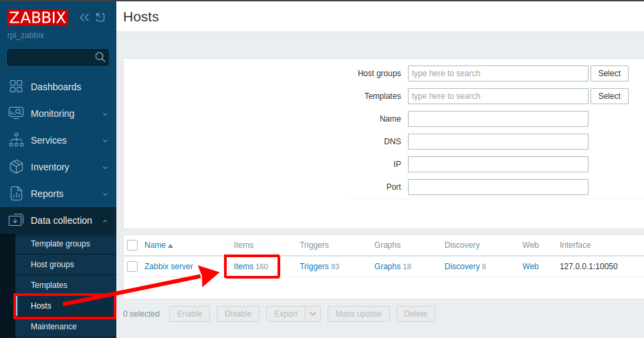Viewport: 644px width, 338px height.
Task: Tick the checkbox for Zabbix server row
Action: click(x=132, y=267)
